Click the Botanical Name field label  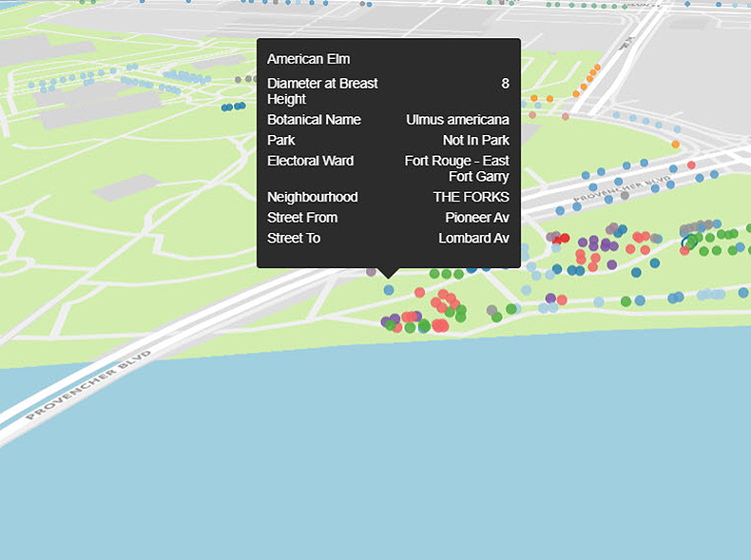(314, 120)
